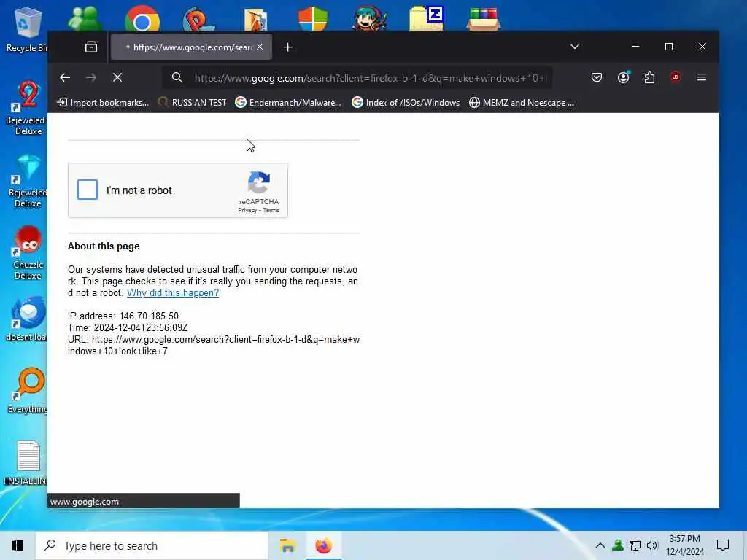
Task: Open File Explorer from the taskbar
Action: [x=287, y=545]
